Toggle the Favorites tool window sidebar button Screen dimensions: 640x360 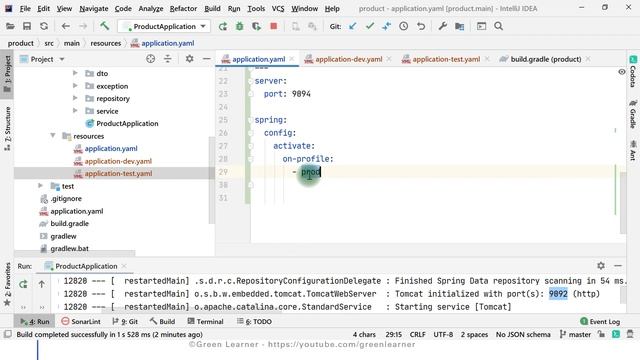[7, 284]
